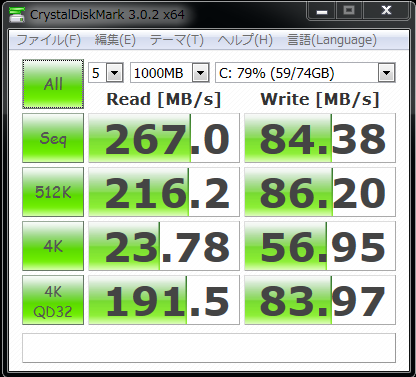Click the CrystalDiskMark title bar app icon
Viewport: 416px width, 377px height.
pos(17,14)
